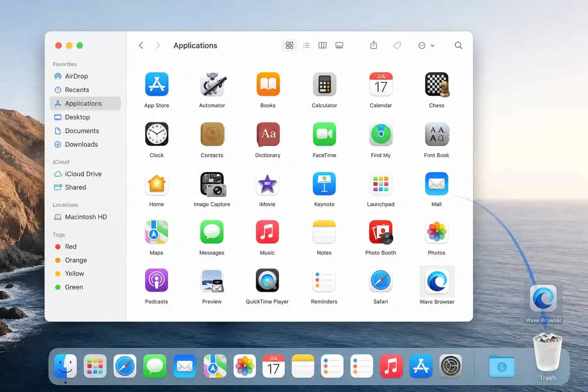
Task: Open Macintosh HD in the sidebar
Action: tap(85, 217)
